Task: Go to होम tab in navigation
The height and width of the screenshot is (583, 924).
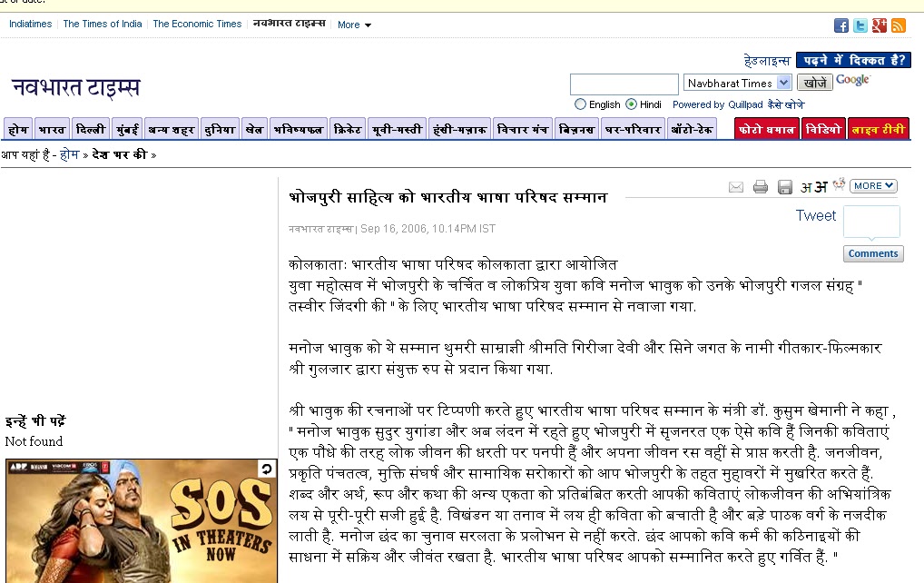Action: [18, 129]
